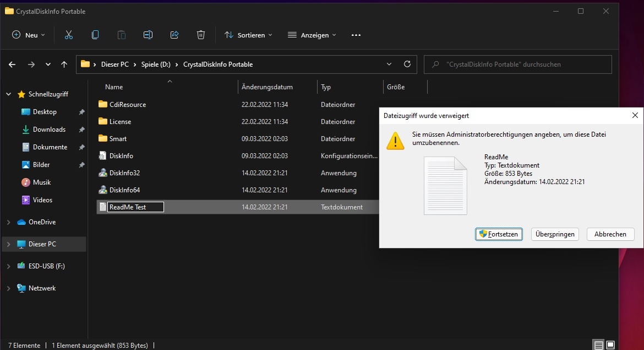This screenshot has height=350, width=644.
Task: Go up one folder level arrow
Action: [x=64, y=64]
